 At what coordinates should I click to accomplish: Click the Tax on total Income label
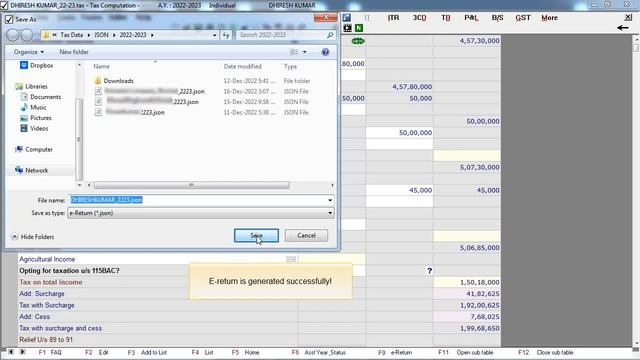(51, 282)
